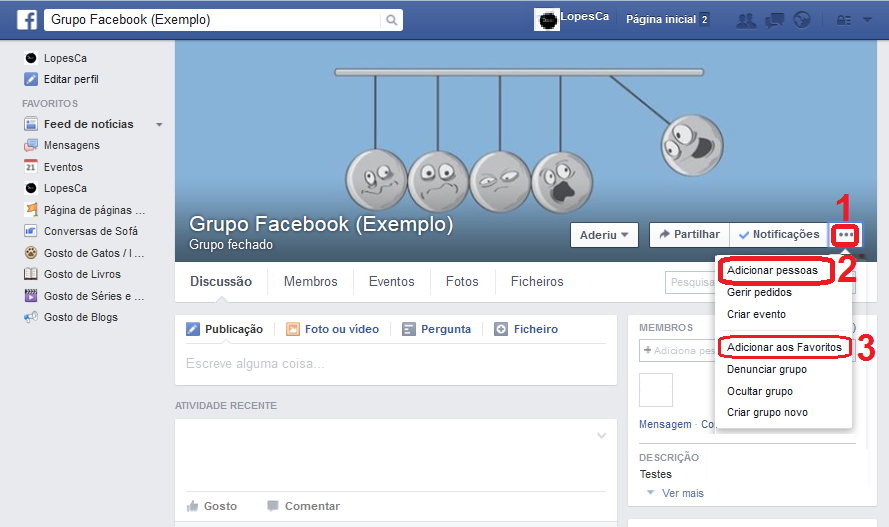
Task: Click the Gosto de Livros book icon
Action: tap(31, 274)
